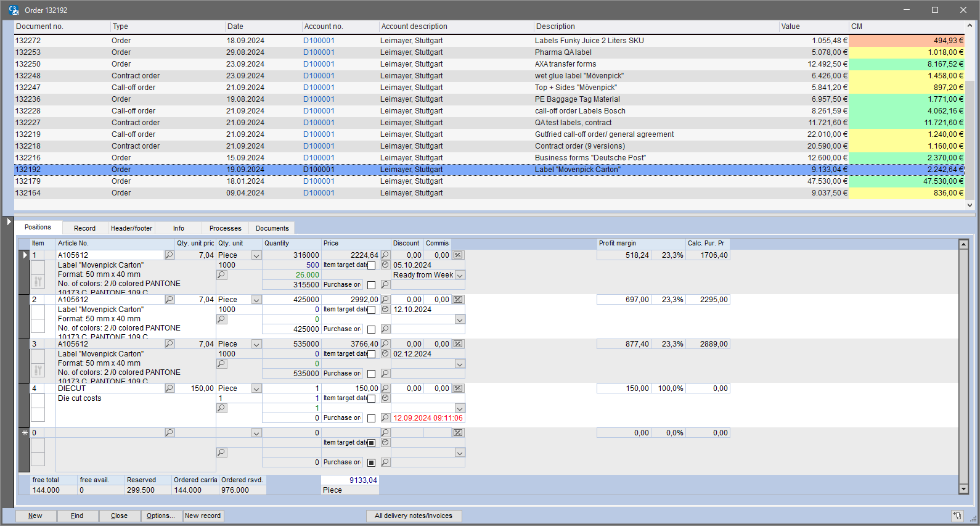
Task: Click copy icon at bottom right corner
Action: coord(957,516)
